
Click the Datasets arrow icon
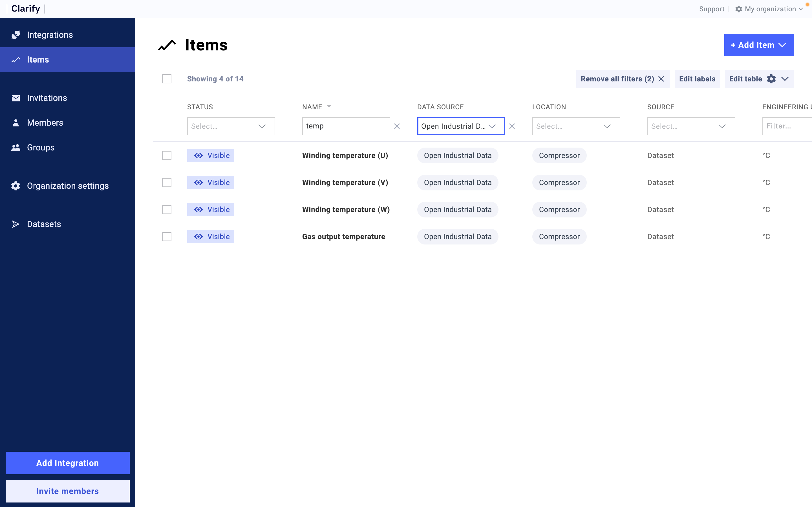coord(16,224)
